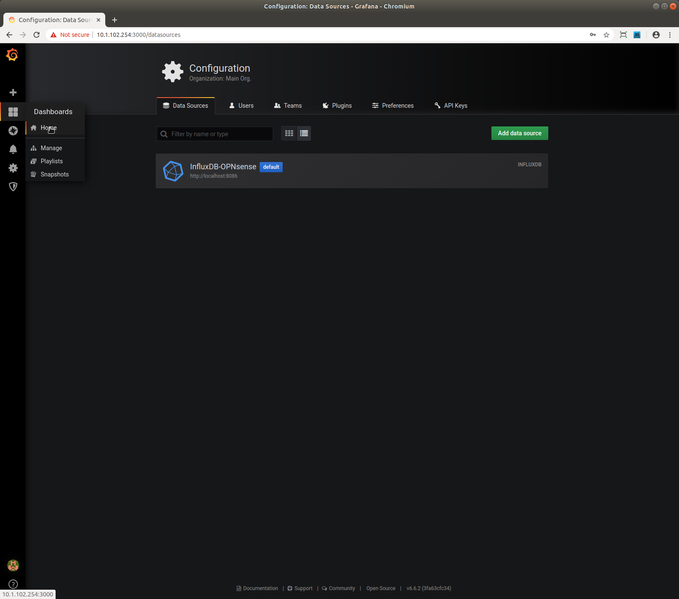
Task: Select Manage in Dashboards menu
Action: click(x=55, y=148)
